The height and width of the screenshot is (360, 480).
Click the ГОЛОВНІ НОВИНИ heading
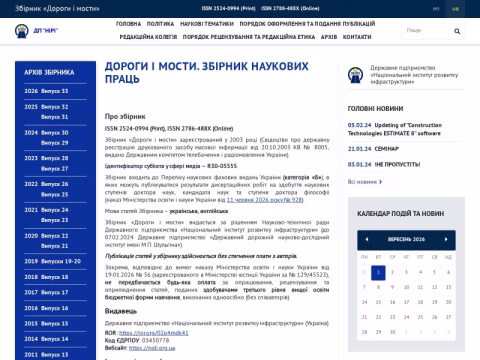[x=375, y=109]
